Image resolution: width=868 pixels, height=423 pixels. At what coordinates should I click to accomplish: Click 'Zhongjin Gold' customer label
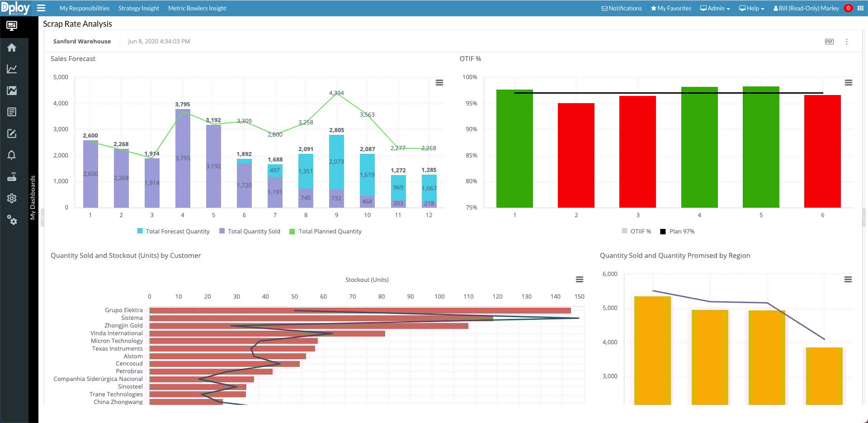123,325
